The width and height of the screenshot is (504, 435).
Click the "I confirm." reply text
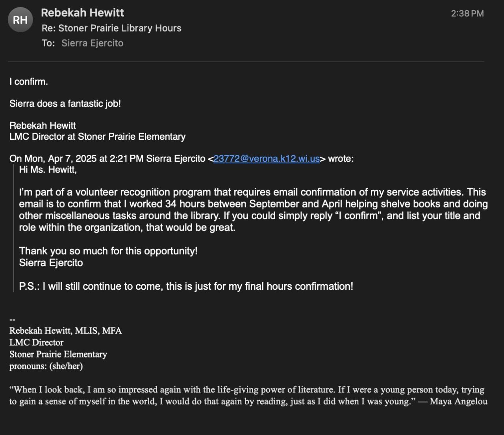(29, 82)
